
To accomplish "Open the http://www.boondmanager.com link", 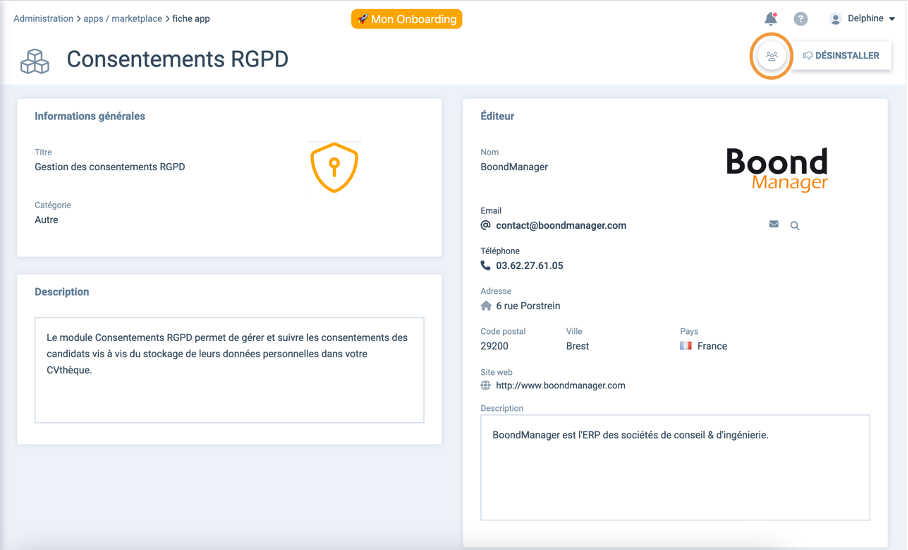I will coord(561,386).
